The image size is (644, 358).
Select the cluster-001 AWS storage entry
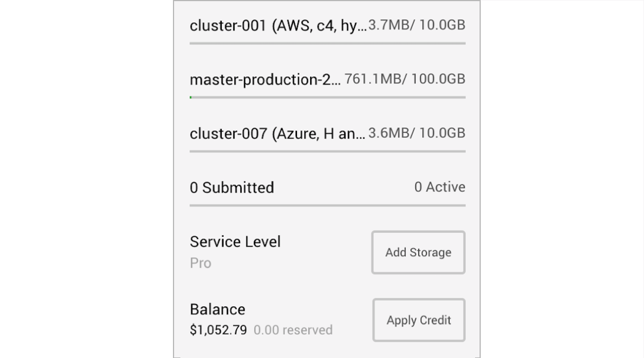pyautogui.click(x=278, y=26)
